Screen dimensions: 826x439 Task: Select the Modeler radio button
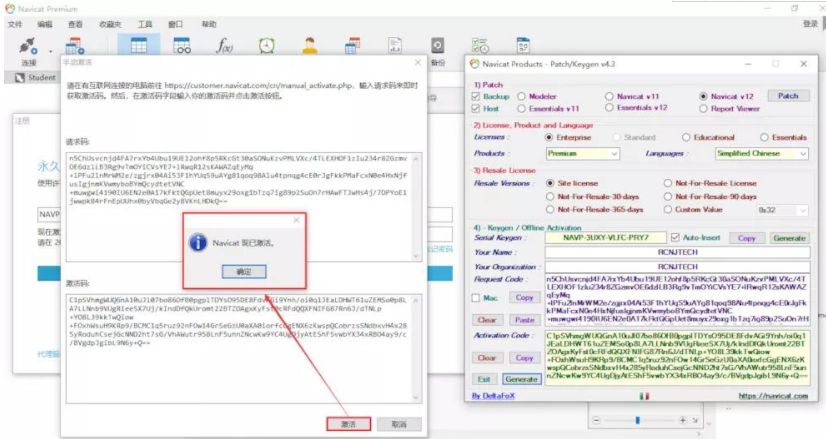click(x=522, y=96)
